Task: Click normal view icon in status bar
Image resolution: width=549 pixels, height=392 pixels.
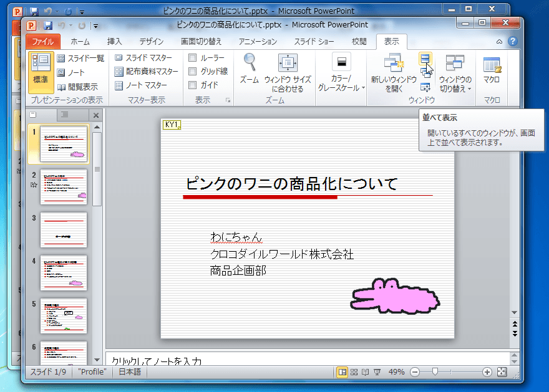Action: click(x=343, y=372)
